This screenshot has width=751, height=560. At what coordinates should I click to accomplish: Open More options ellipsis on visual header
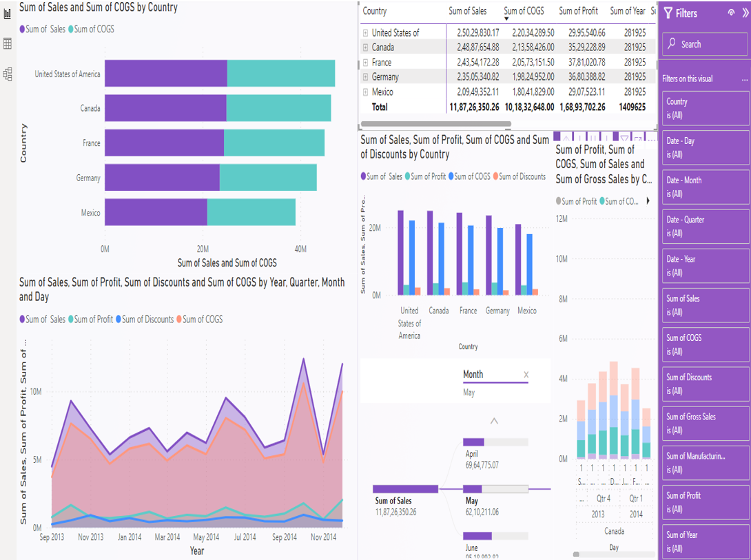(651, 138)
